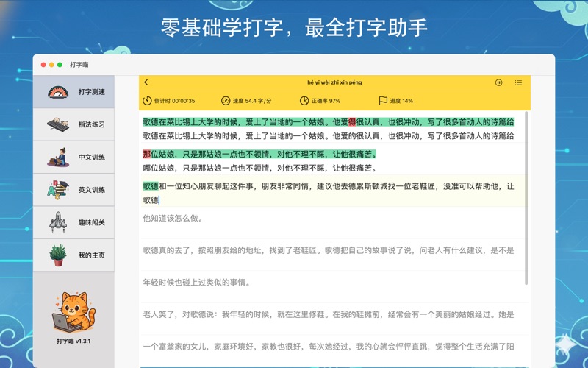Click the vertical scrollbar of text area
This screenshot has height=368, width=588.
coord(526,198)
